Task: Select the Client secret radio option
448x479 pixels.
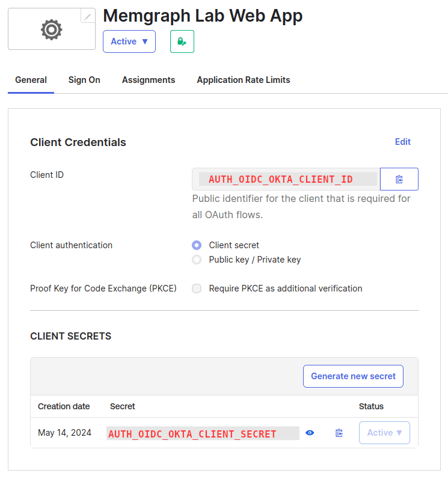Action: coord(197,245)
